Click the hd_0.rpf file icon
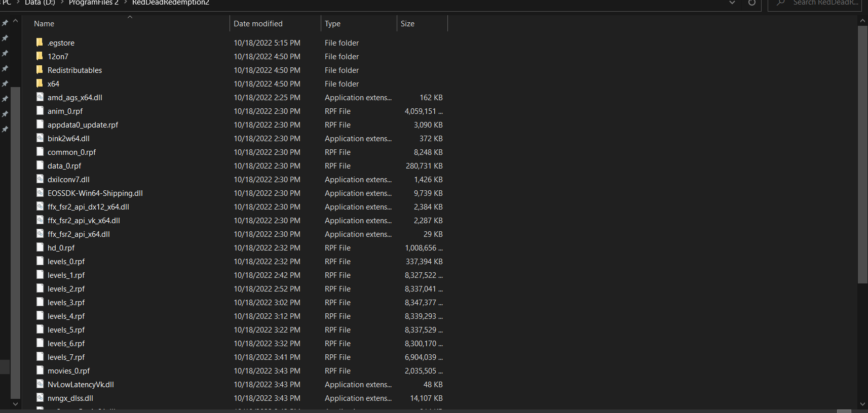The image size is (868, 413). tap(40, 247)
